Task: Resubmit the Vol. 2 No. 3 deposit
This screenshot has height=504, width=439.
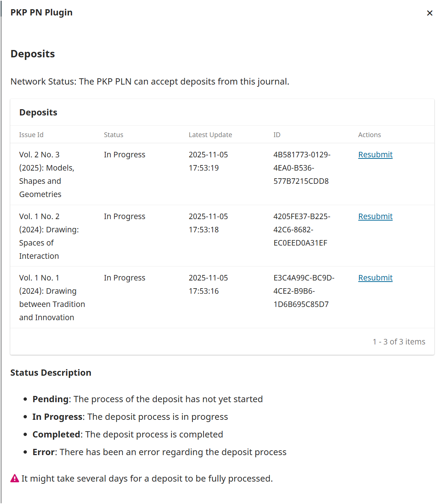Action: [375, 155]
